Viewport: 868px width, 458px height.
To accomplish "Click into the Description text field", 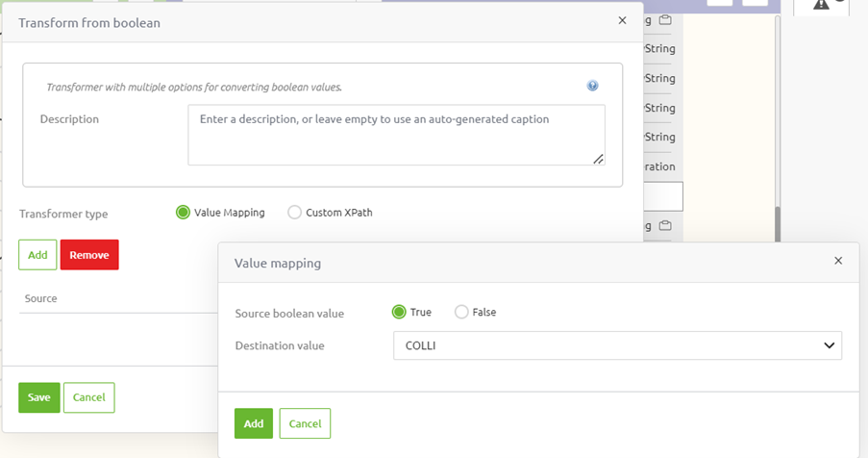I will (x=396, y=135).
